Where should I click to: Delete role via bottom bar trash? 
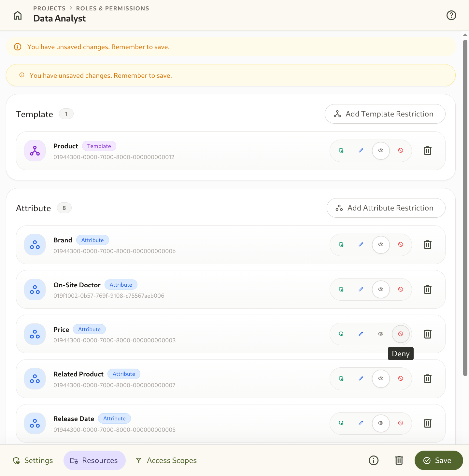coord(399,460)
